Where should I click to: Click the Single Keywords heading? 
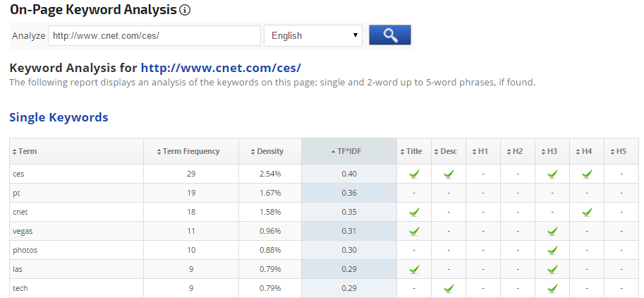click(59, 117)
